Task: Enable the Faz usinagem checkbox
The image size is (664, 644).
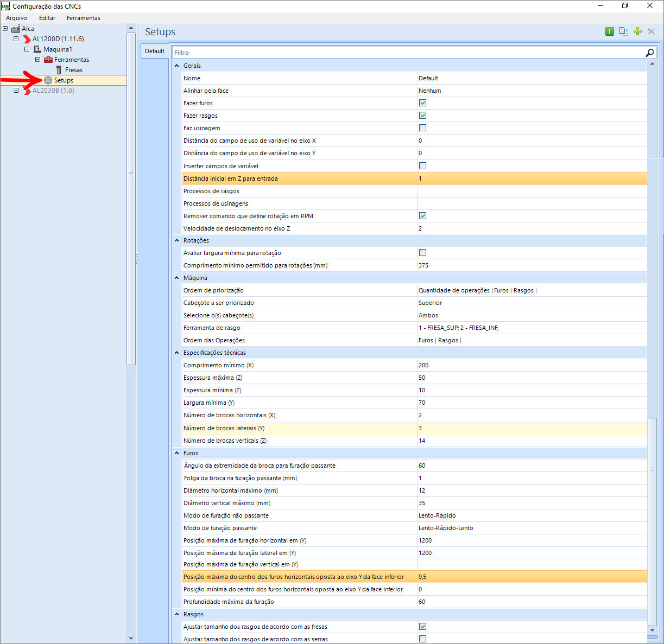Action: click(422, 128)
